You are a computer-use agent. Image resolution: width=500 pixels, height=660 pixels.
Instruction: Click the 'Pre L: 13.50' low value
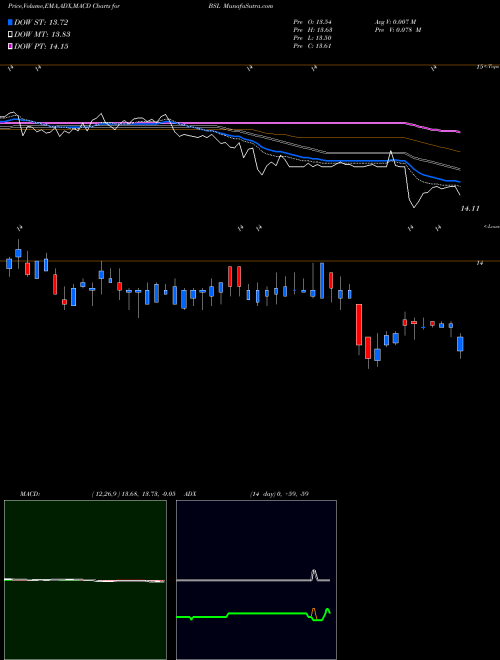[x=312, y=38]
